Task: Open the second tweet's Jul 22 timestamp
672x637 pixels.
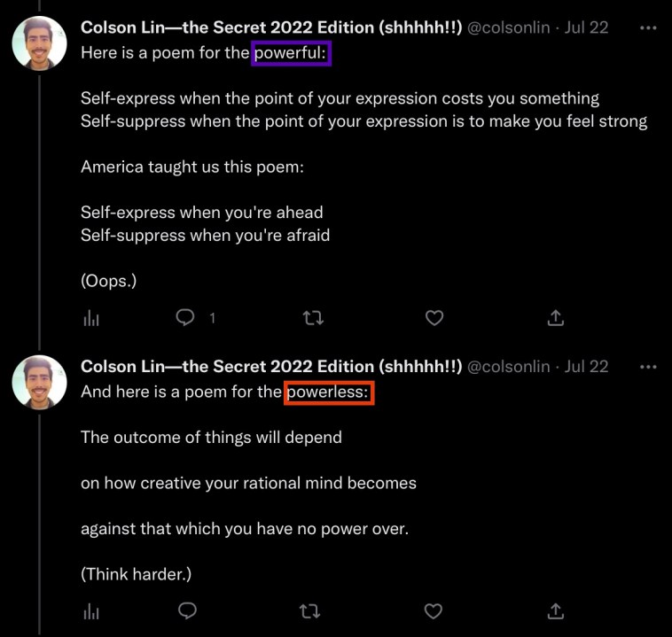Action: point(586,367)
